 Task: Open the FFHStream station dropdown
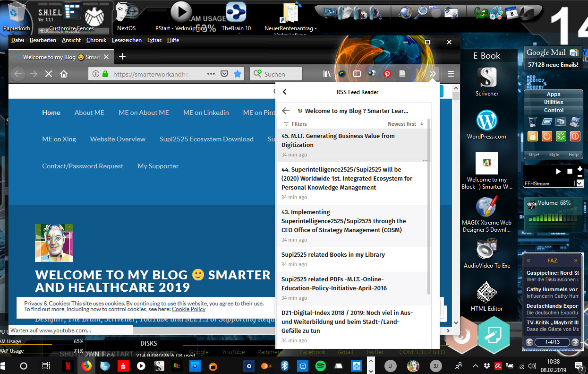click(579, 183)
